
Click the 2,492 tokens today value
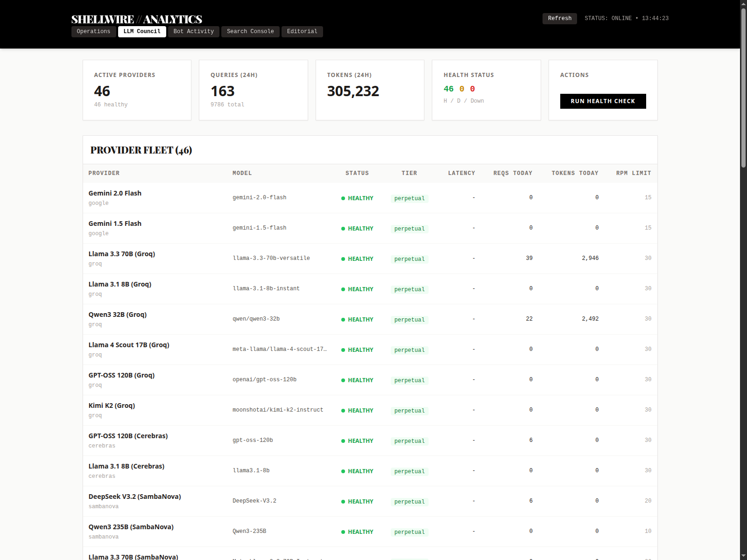point(590,319)
